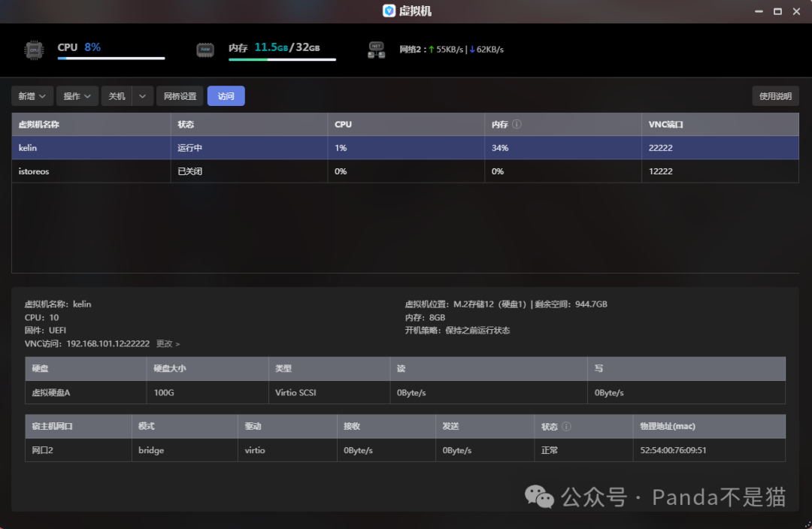This screenshot has width=812, height=529.
Task: Close the 虚拟机 window
Action: click(x=796, y=11)
